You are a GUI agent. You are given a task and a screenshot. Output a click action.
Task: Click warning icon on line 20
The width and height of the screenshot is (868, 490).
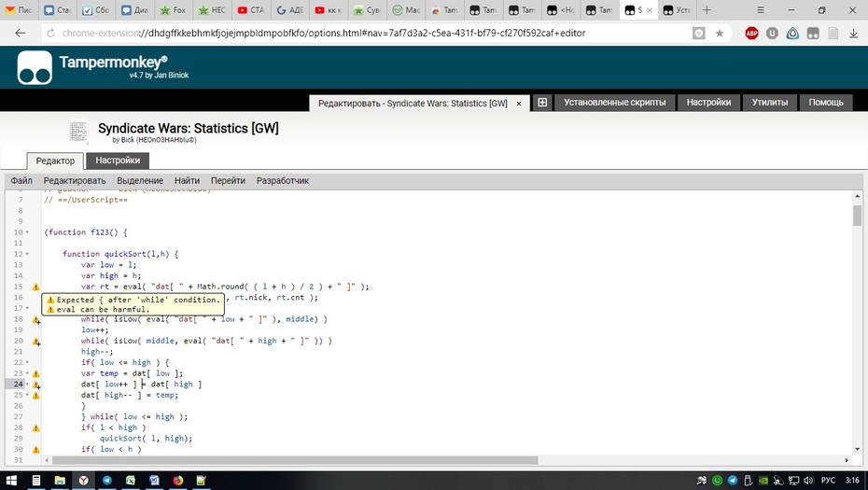[36, 341]
